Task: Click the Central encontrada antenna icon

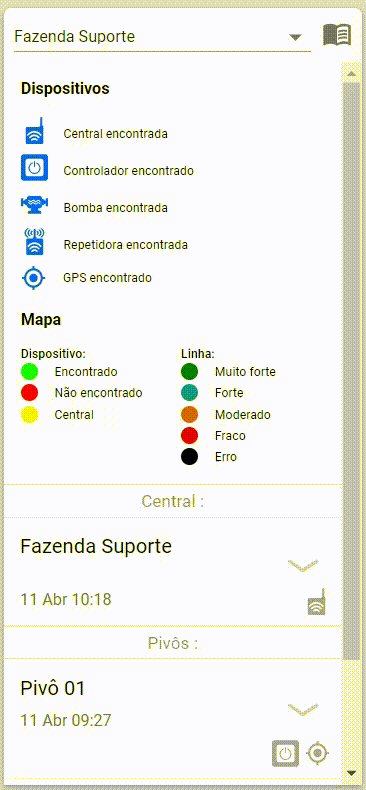Action: coord(35,131)
